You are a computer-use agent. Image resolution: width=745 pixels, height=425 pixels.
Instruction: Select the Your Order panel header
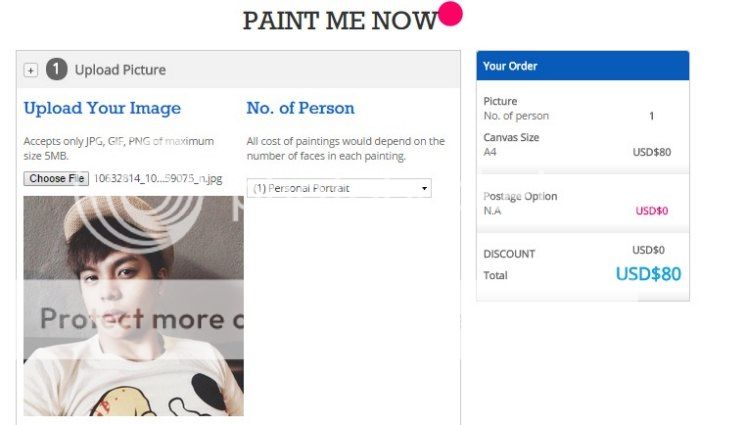(x=582, y=66)
